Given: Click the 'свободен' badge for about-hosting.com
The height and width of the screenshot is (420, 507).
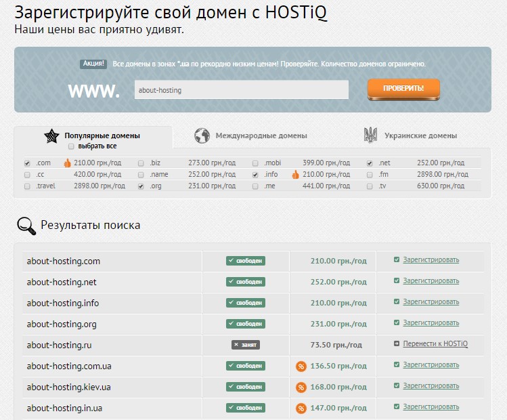Looking at the screenshot, I should 246,261.
